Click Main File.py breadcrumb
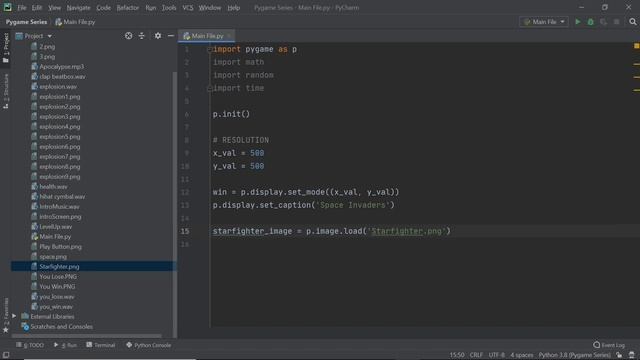 point(75,22)
